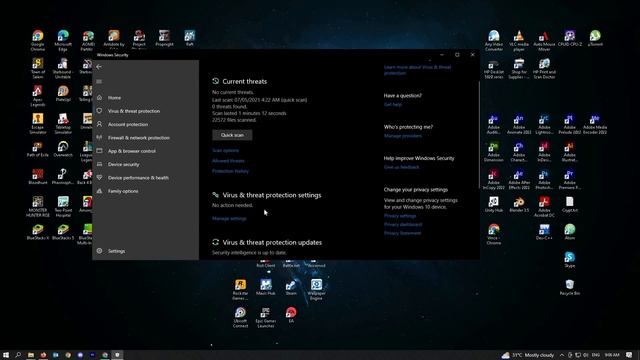Select Auto Mouse Mover desktop icon
The height and width of the screenshot is (360, 640).
[x=544, y=40]
